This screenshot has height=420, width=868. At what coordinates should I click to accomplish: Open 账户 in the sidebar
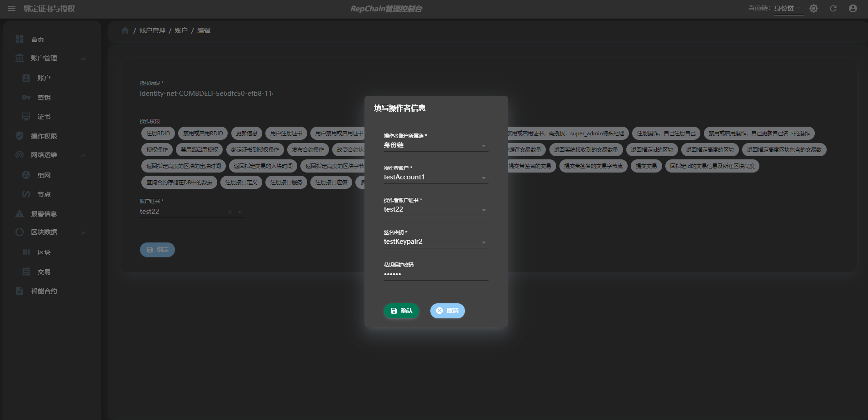[x=44, y=78]
